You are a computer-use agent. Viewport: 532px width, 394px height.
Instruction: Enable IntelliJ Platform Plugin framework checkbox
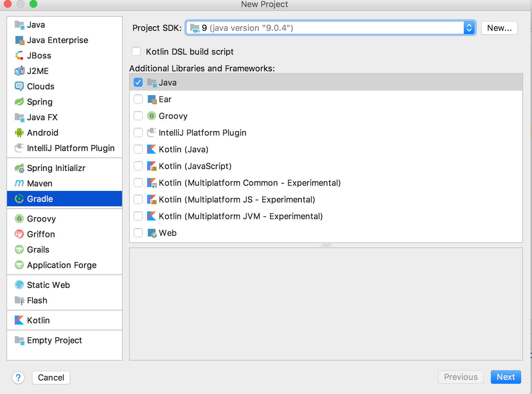pos(138,133)
